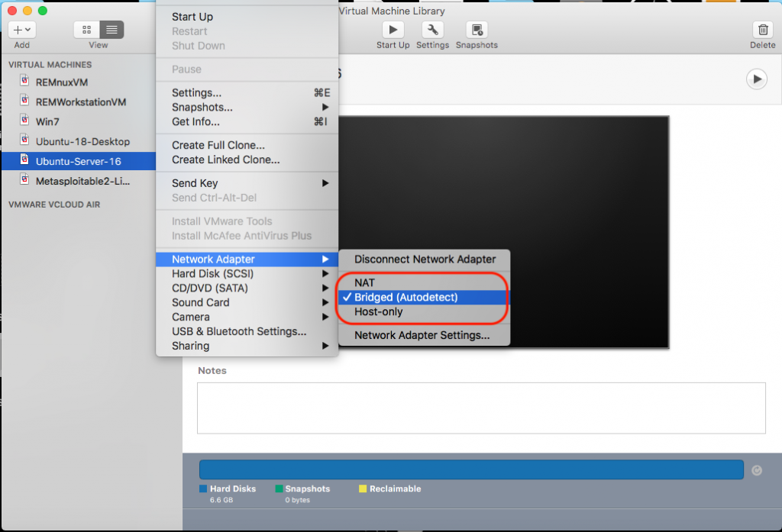Click the 6.6 GB hard disk value

[x=221, y=500]
